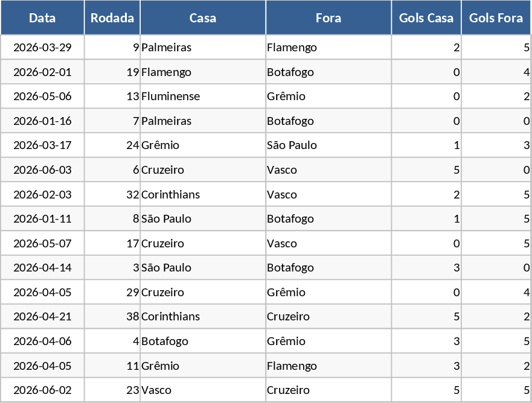The width and height of the screenshot is (532, 403).
Task: Click the date cell 2026-06-02
Action: coord(42,390)
